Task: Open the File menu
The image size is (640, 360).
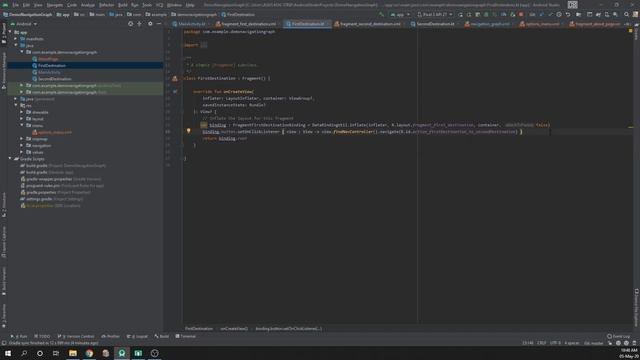Action: coord(16,5)
